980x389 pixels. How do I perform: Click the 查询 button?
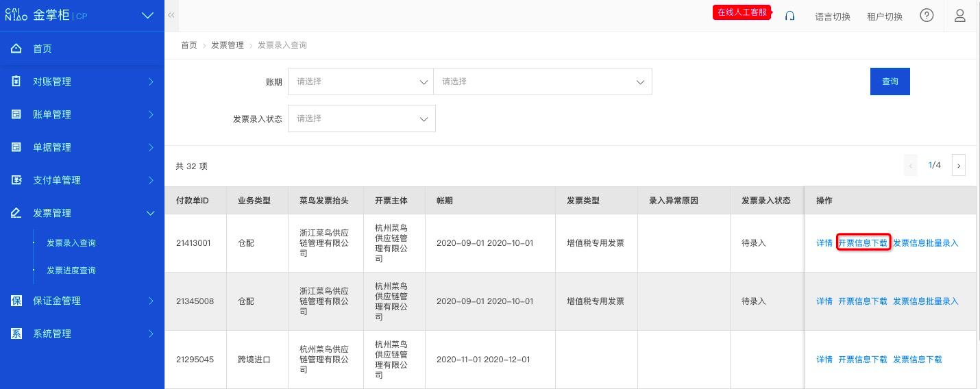click(890, 81)
